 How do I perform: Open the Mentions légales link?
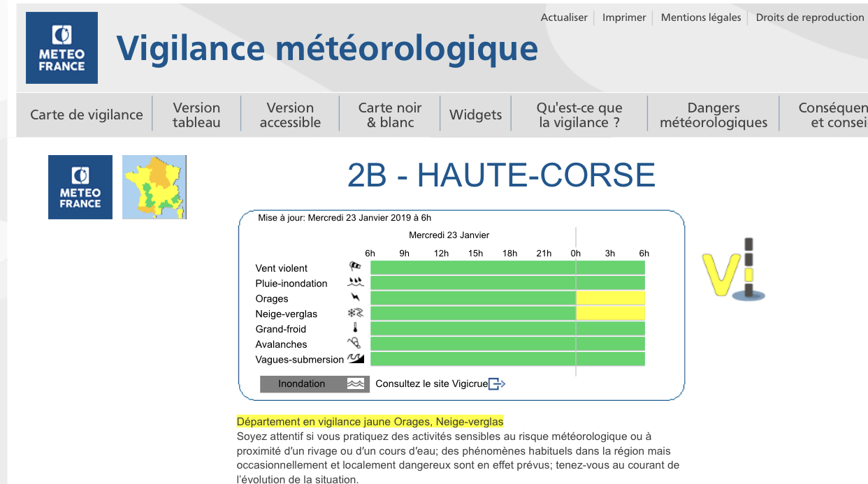click(701, 17)
